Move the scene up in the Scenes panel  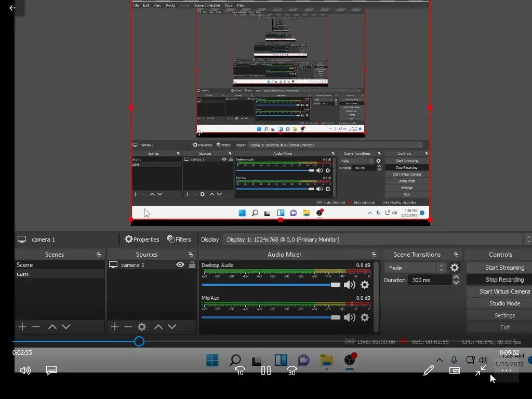(52, 327)
